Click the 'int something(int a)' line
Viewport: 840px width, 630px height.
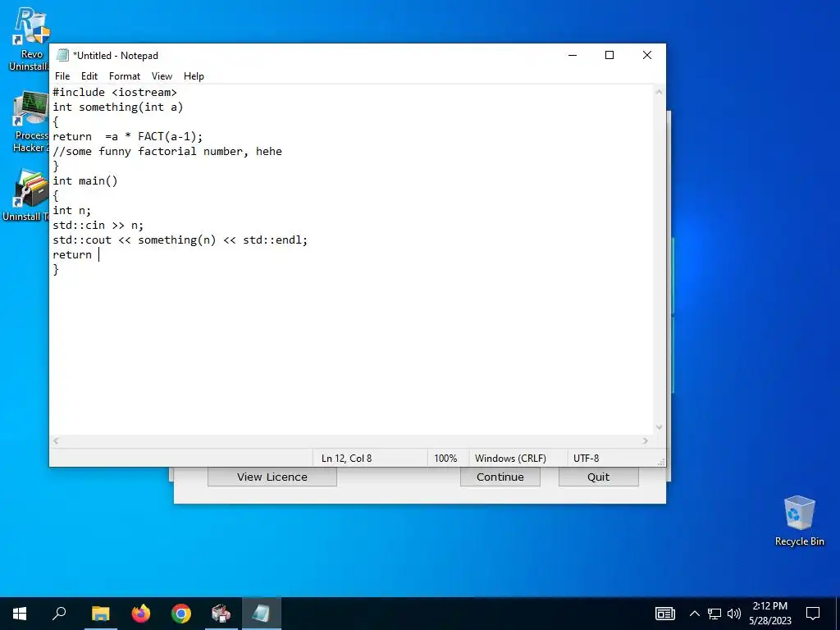coord(118,107)
